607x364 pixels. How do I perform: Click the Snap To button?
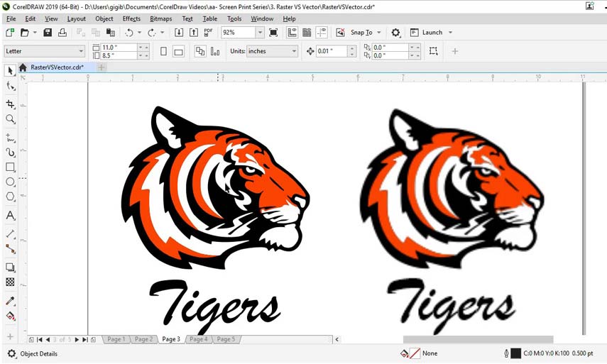[x=361, y=33]
